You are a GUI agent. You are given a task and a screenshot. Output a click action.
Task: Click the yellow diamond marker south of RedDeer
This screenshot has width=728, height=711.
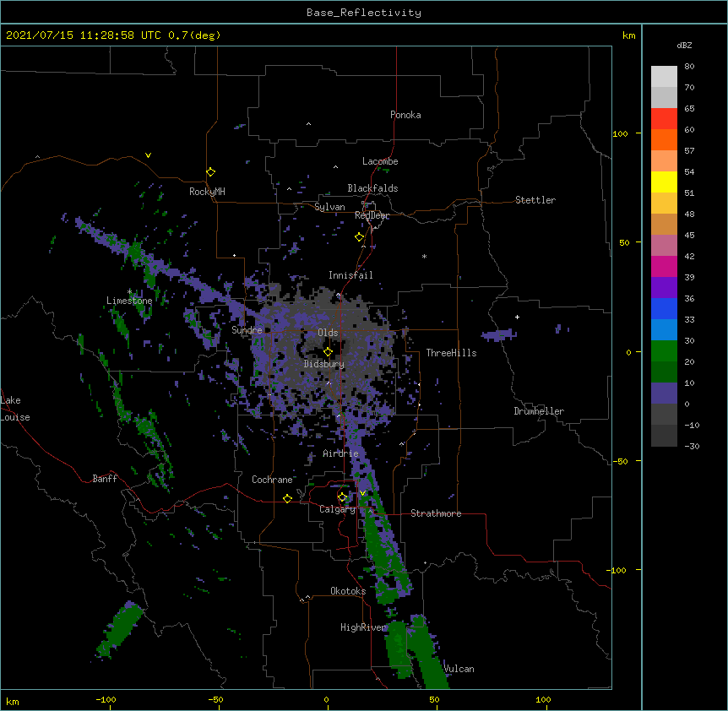360,237
